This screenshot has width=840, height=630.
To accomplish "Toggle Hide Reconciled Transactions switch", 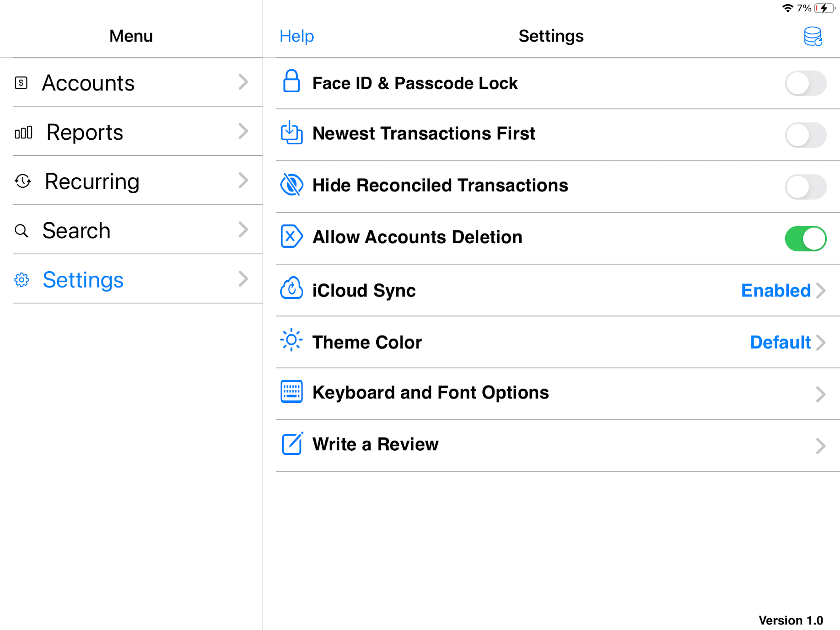I will [x=806, y=187].
